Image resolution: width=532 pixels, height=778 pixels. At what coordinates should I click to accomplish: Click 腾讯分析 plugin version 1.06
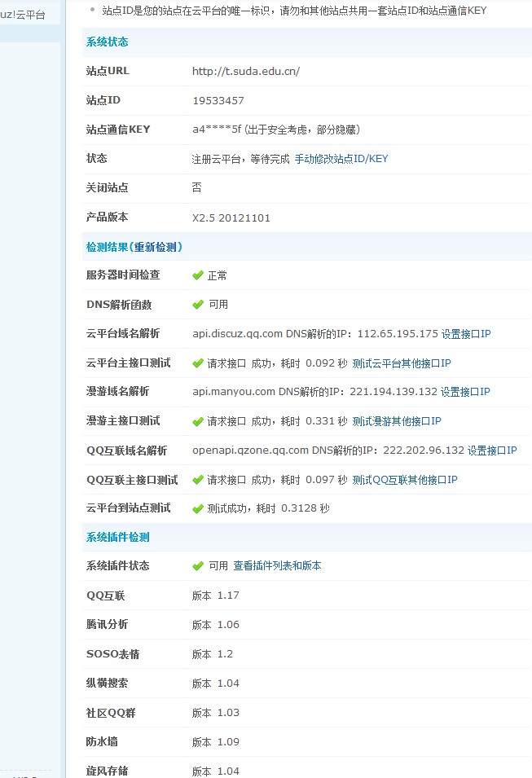click(x=216, y=625)
